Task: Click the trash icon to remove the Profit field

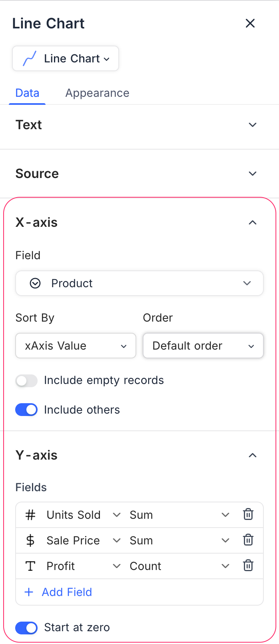Action: [248, 566]
